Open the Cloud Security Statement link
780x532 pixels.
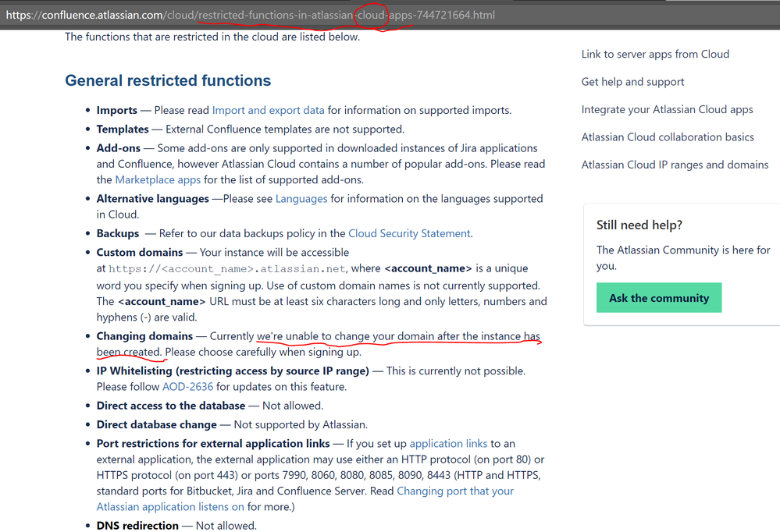(x=409, y=233)
